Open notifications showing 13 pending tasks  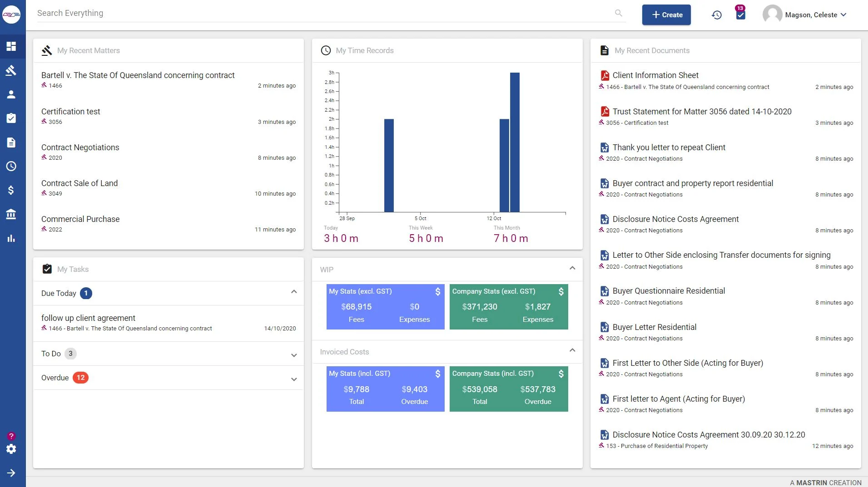click(740, 15)
